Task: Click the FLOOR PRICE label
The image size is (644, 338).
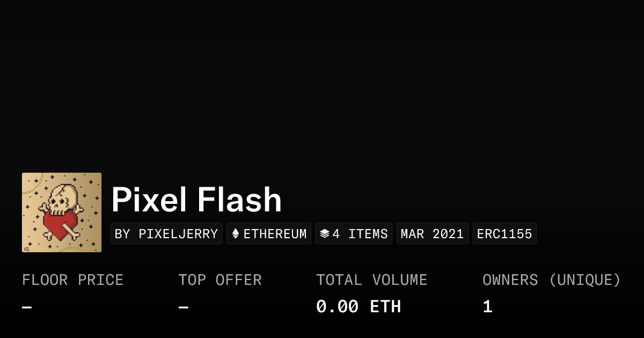Action: pyautogui.click(x=73, y=280)
